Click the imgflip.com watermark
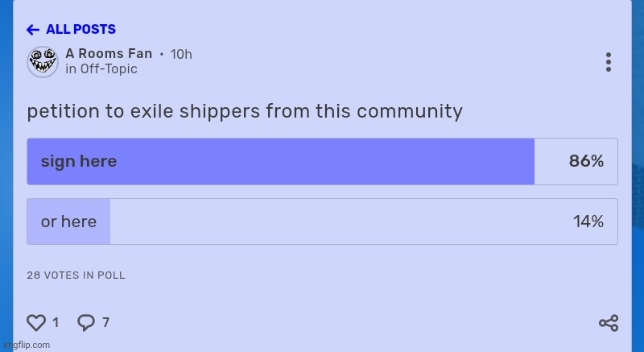This screenshot has width=644, height=352. point(26,345)
